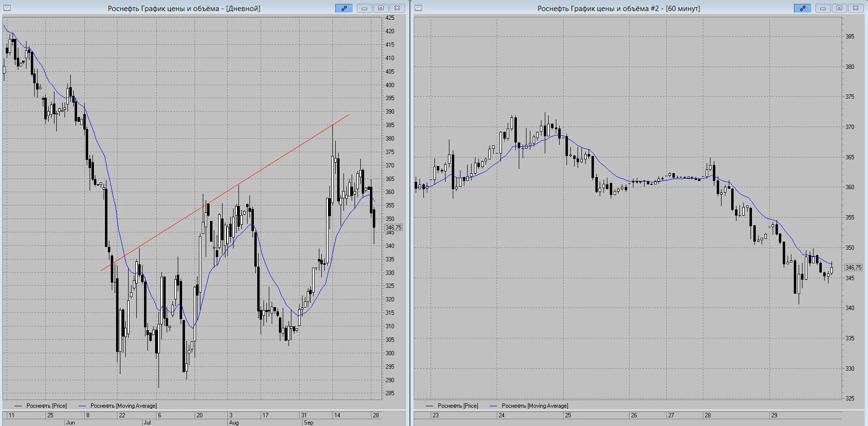The image size is (868, 426).
Task: Click date 31 on the daily time axis
Action: pyautogui.click(x=303, y=415)
